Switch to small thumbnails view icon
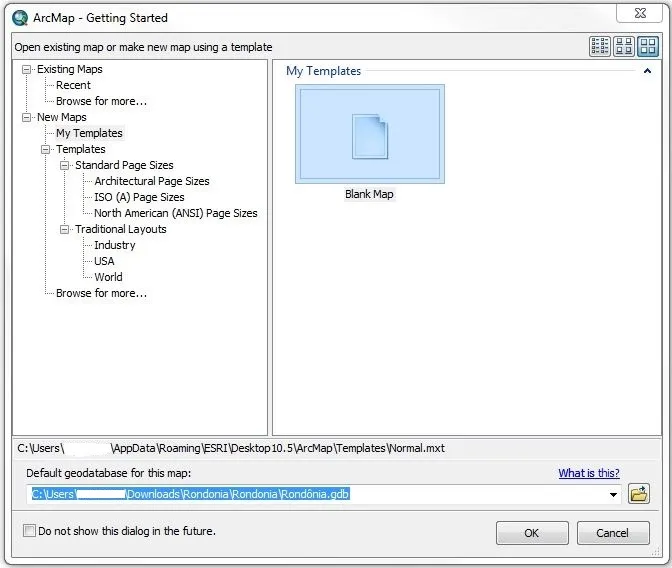The width and height of the screenshot is (672, 568). pyautogui.click(x=624, y=46)
